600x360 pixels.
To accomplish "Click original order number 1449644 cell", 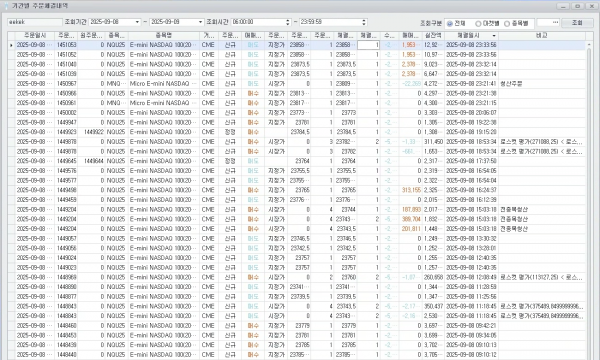I will (92, 161).
